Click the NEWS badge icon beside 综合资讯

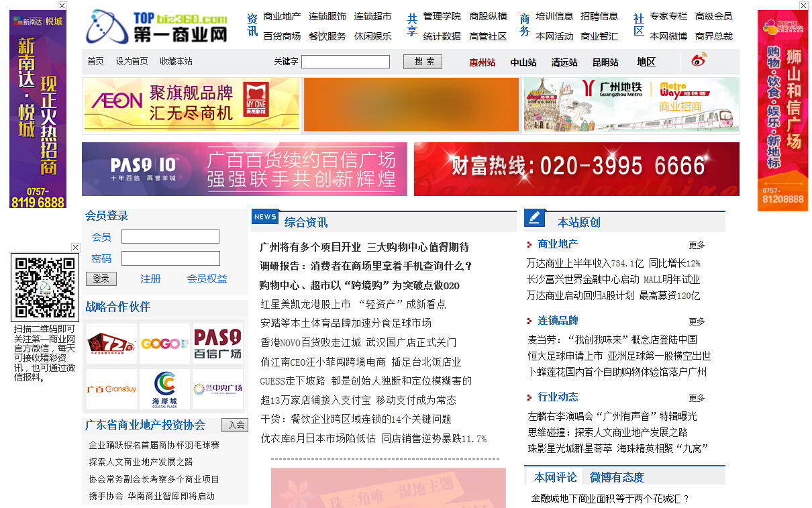tap(265, 217)
